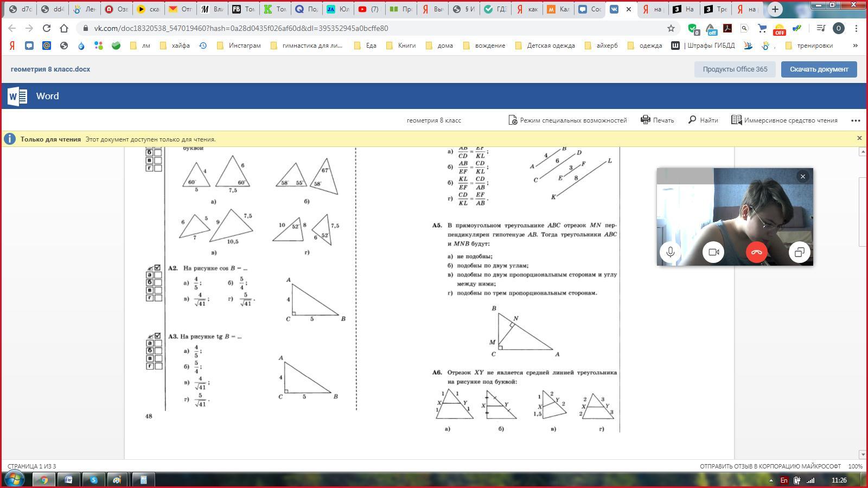
Task: Open the Calculator taskbar icon
Action: click(x=144, y=479)
